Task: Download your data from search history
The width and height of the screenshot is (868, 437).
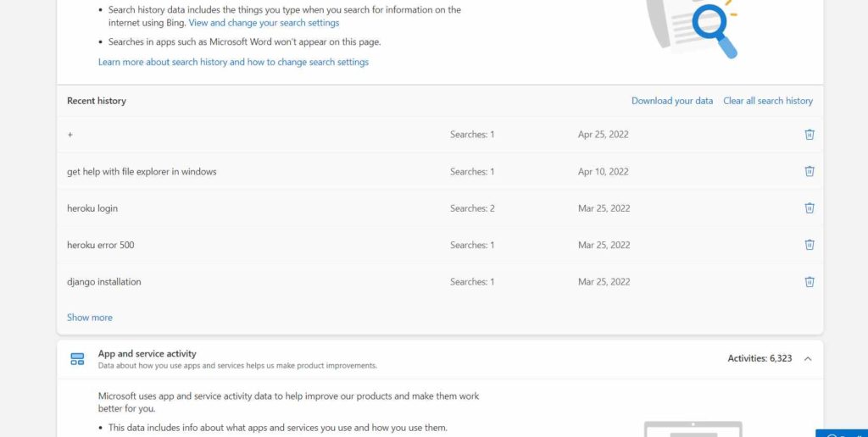Action: point(672,101)
